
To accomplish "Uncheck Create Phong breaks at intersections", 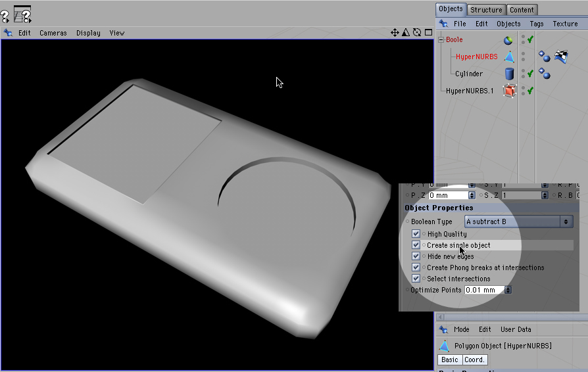I will click(416, 267).
